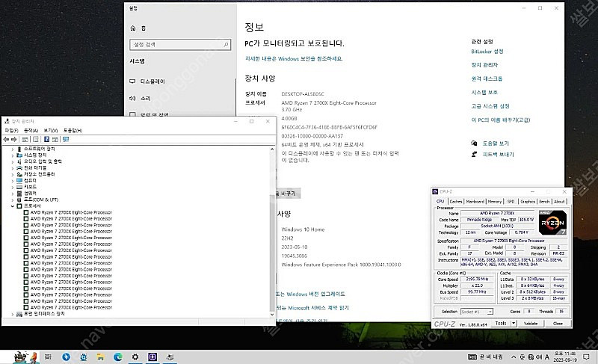Switch to the Graphics tab in CPU-Z

[528, 202]
